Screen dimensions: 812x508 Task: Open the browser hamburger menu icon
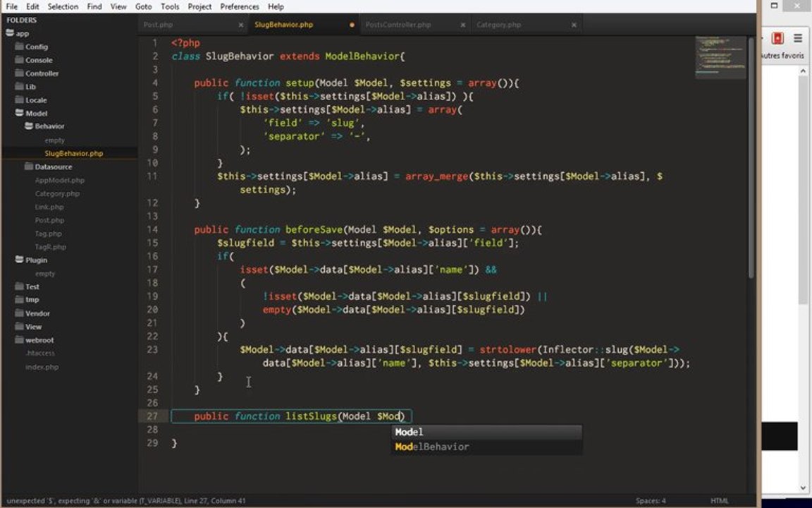(797, 38)
